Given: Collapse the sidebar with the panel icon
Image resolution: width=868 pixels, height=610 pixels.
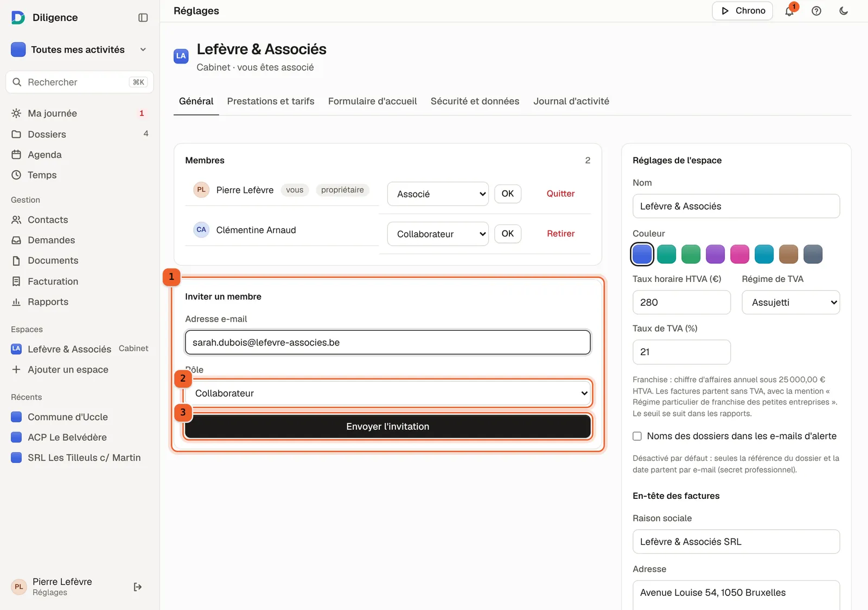Looking at the screenshot, I should coord(143,17).
